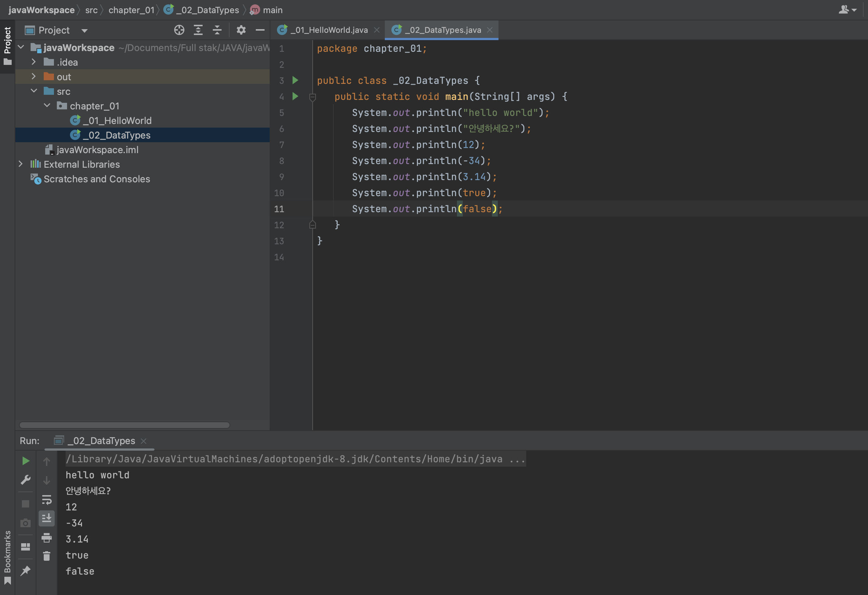This screenshot has width=868, height=595.
Task: Open the Project view dropdown arrow
Action: tap(85, 31)
